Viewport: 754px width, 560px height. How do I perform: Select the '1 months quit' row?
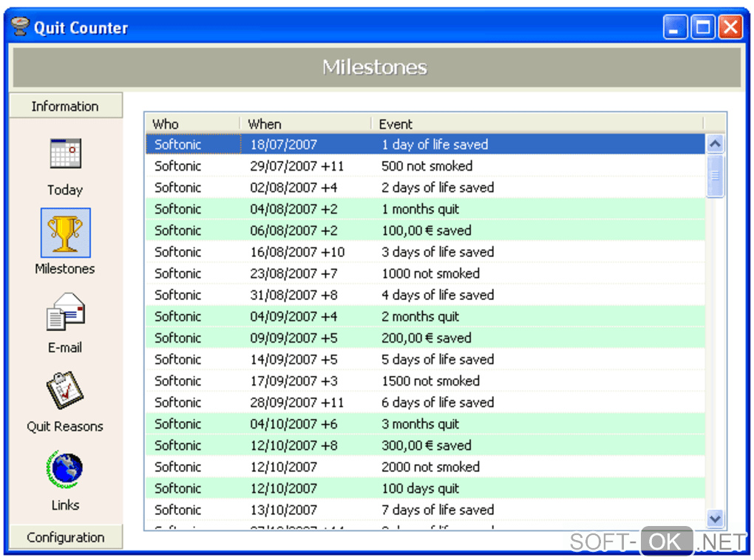(426, 209)
